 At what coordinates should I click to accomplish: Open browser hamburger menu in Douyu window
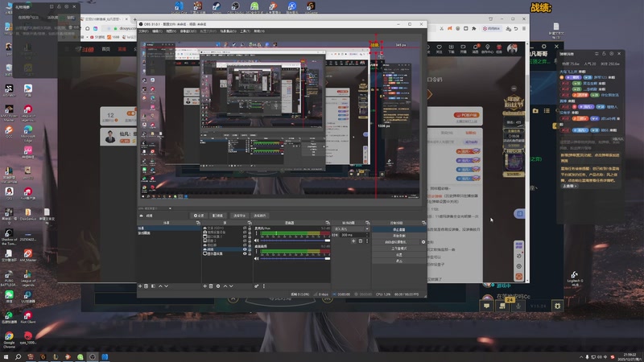524,28
